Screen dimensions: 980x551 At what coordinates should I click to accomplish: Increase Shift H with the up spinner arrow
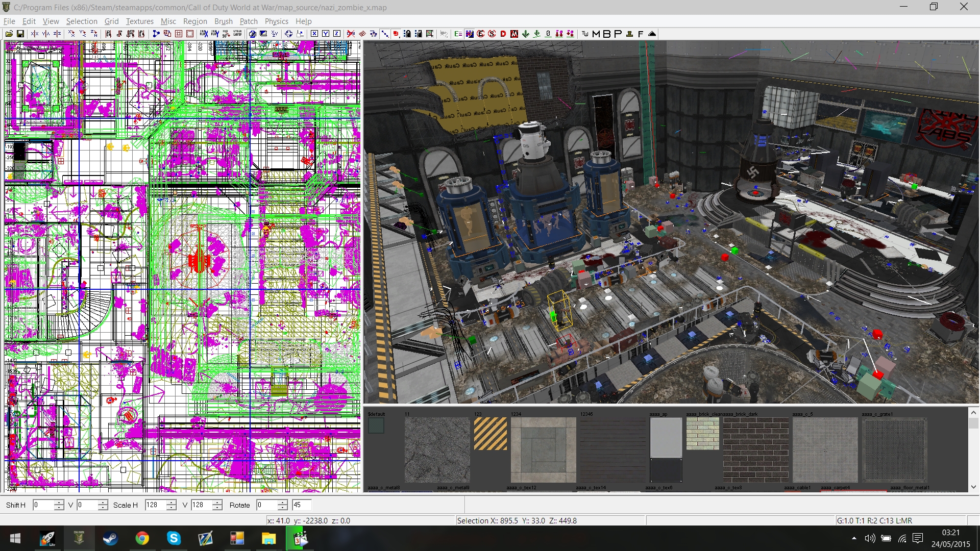click(x=59, y=502)
